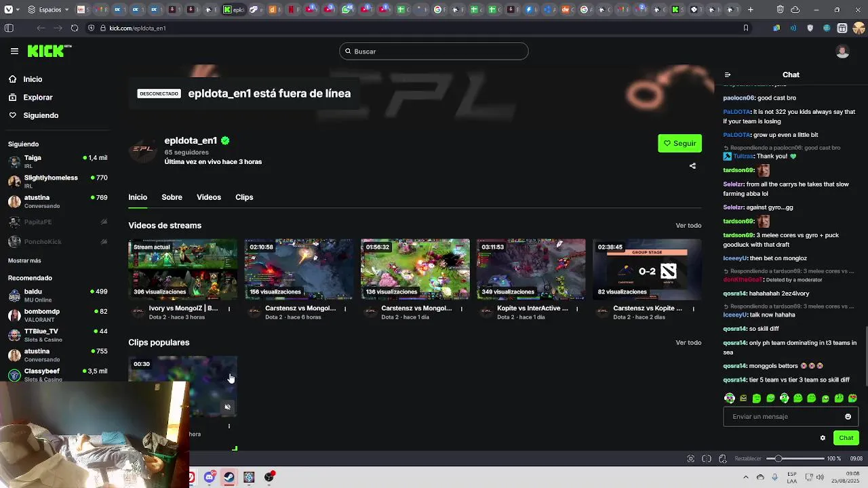Open the Vivaldi sync cloud icon
868x488 pixels.
pos(795,9)
